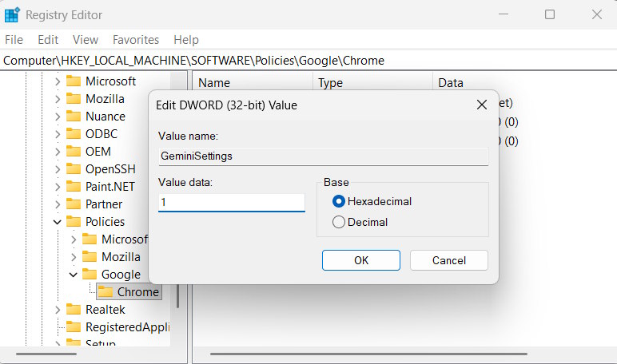The height and width of the screenshot is (364, 617).
Task: Expand the Nuance key
Action: (x=58, y=117)
